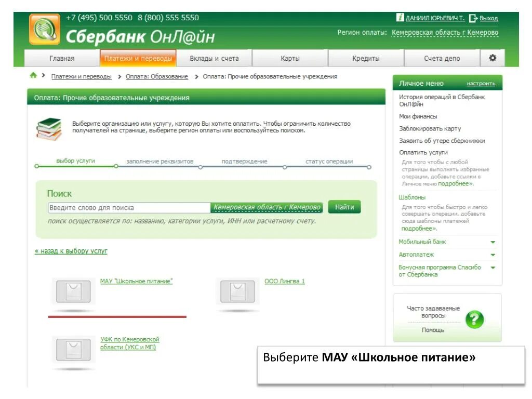
Task: Click подробнее» under Оплатить услуги
Action: pyautogui.click(x=455, y=183)
